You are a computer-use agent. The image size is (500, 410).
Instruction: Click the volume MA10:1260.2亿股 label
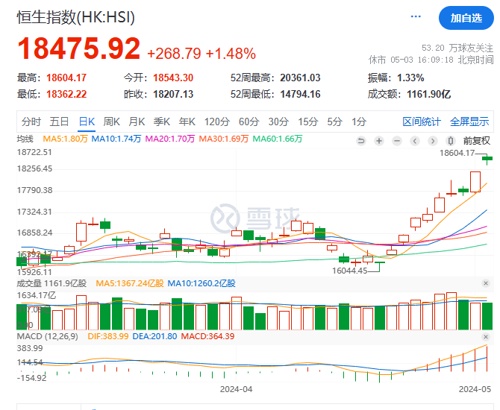(x=201, y=283)
